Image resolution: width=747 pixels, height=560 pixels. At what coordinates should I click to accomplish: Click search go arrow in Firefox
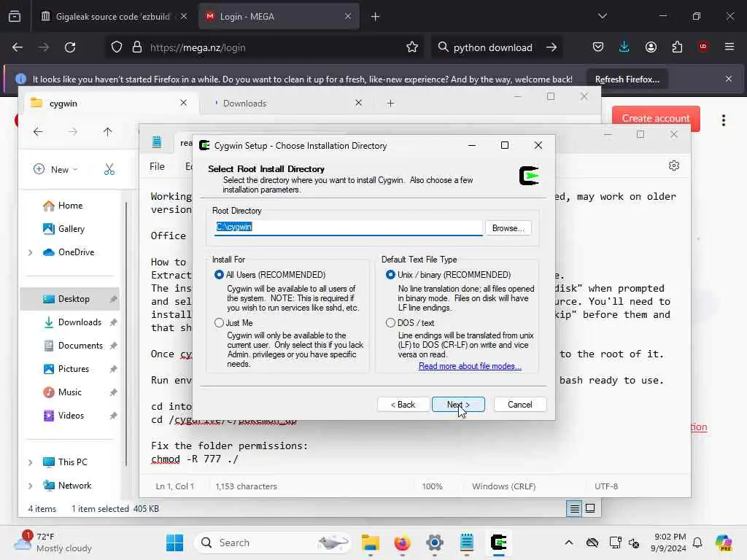pos(551,47)
